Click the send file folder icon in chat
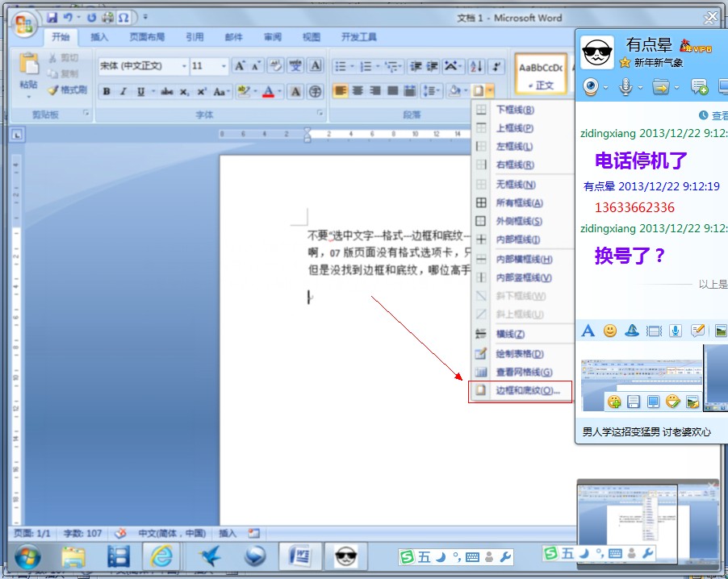 [x=661, y=87]
